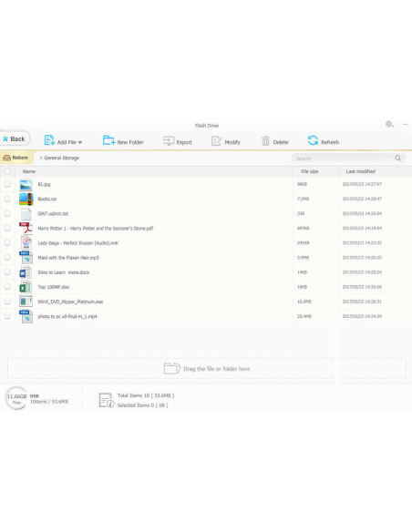Click the Modify pencil icon
This screenshot has width=412, height=532.
(x=216, y=140)
